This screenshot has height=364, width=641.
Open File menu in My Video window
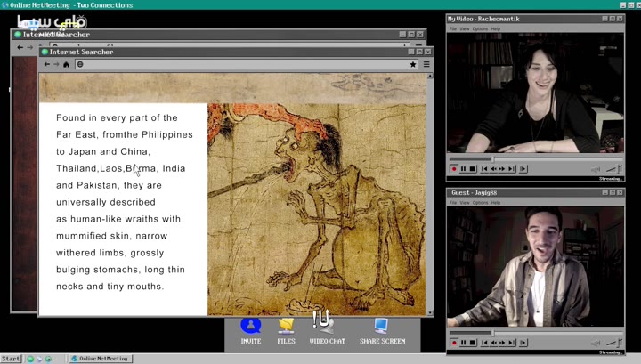(x=453, y=29)
